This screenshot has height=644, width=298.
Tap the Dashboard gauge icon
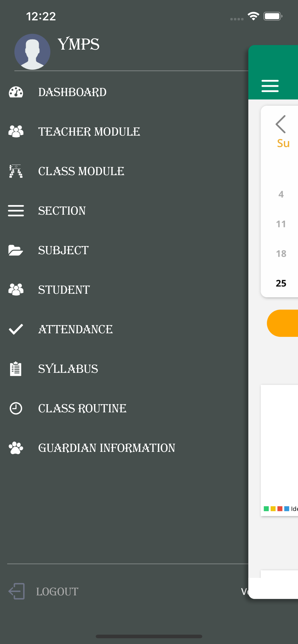(16, 92)
